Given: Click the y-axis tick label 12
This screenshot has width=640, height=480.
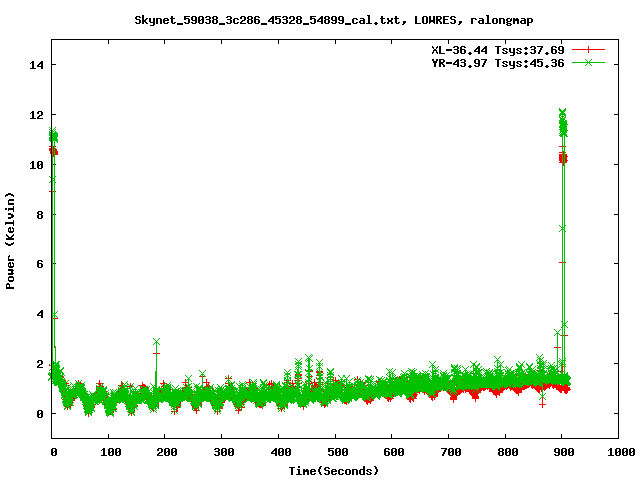Looking at the screenshot, I should pos(36,115).
